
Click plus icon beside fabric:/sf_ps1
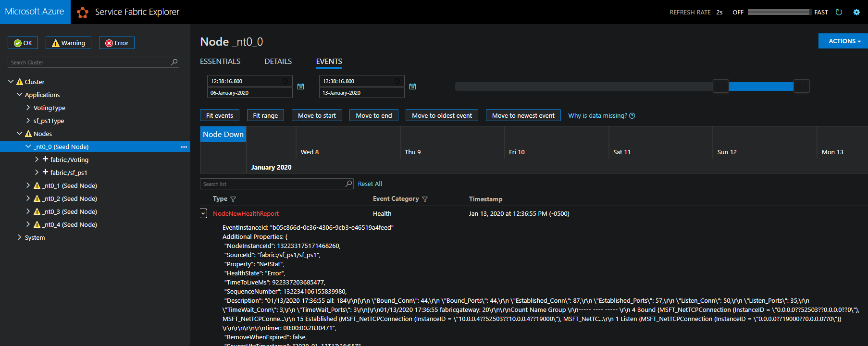coord(45,172)
